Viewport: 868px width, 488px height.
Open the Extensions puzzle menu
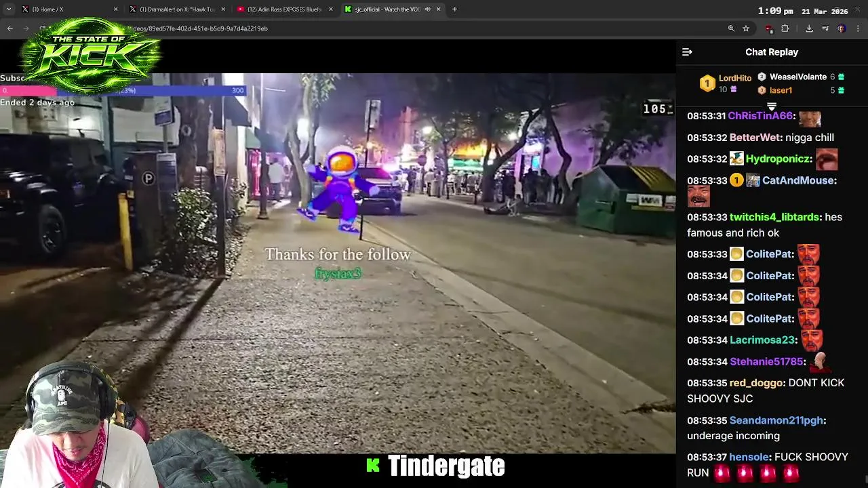click(x=785, y=28)
